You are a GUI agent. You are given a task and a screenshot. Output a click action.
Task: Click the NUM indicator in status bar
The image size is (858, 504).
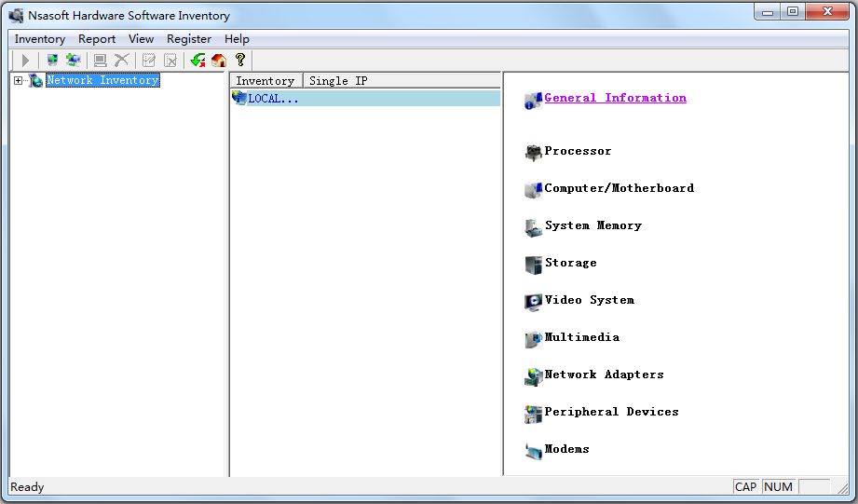point(778,487)
